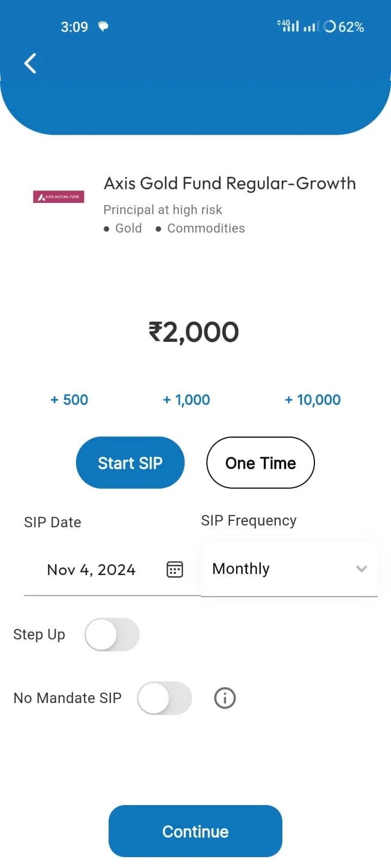Select the Start SIP tab

pos(130,463)
